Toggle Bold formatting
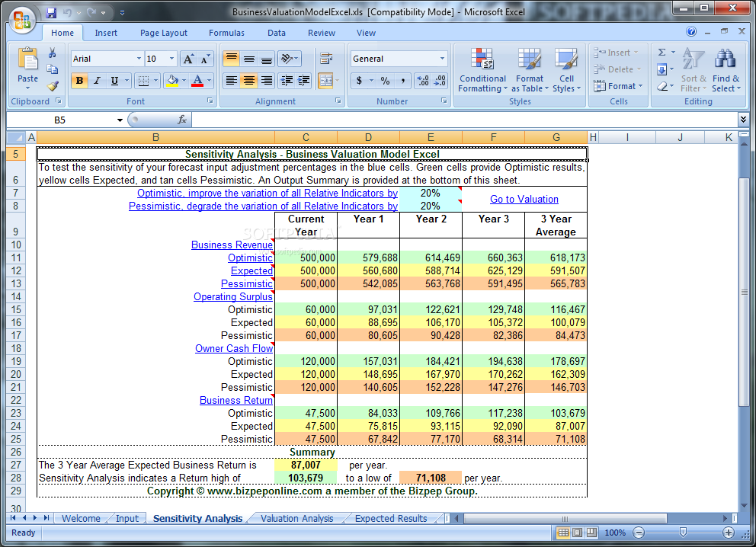This screenshot has width=756, height=547. (79, 81)
